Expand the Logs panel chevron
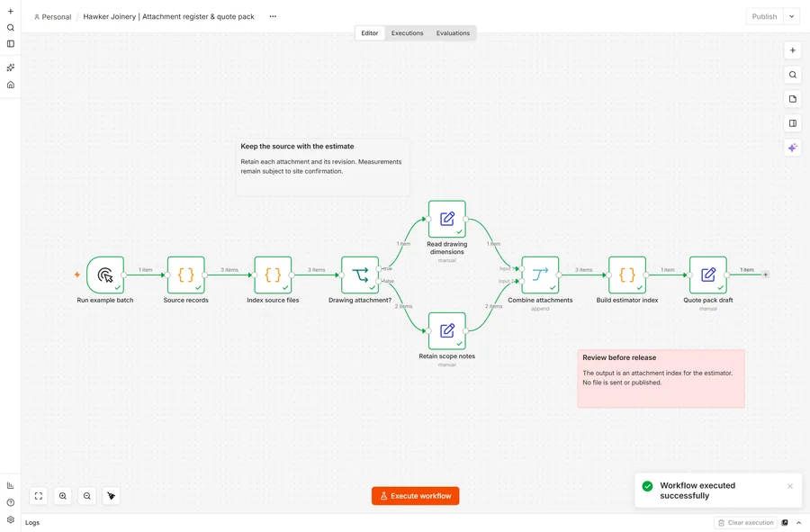The width and height of the screenshot is (810, 532). [798, 523]
